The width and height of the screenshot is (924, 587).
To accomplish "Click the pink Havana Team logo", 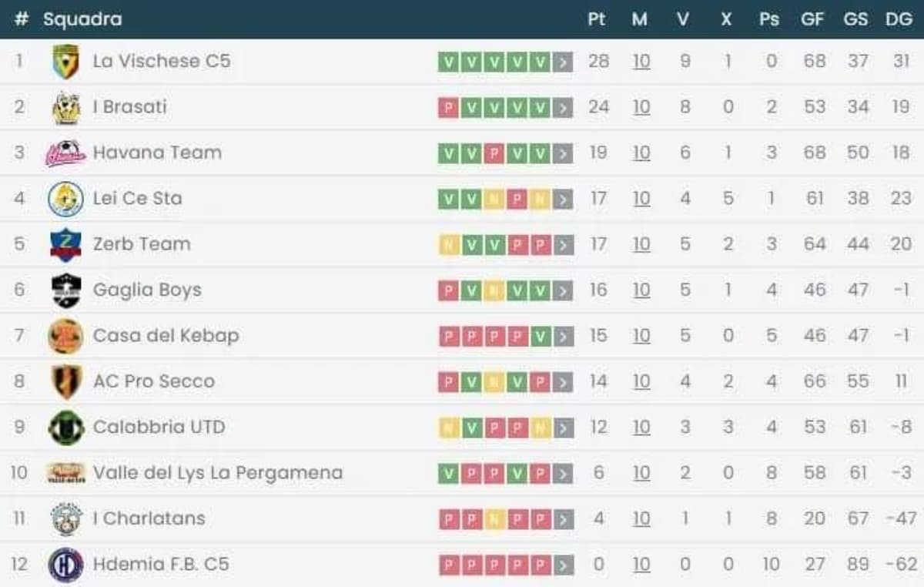I will 65,153.
